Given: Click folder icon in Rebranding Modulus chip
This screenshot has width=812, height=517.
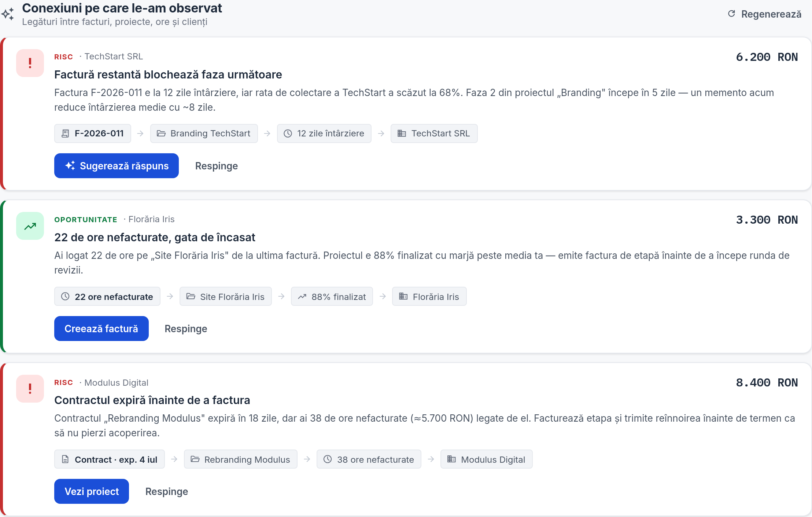Looking at the screenshot, I should coord(195,459).
